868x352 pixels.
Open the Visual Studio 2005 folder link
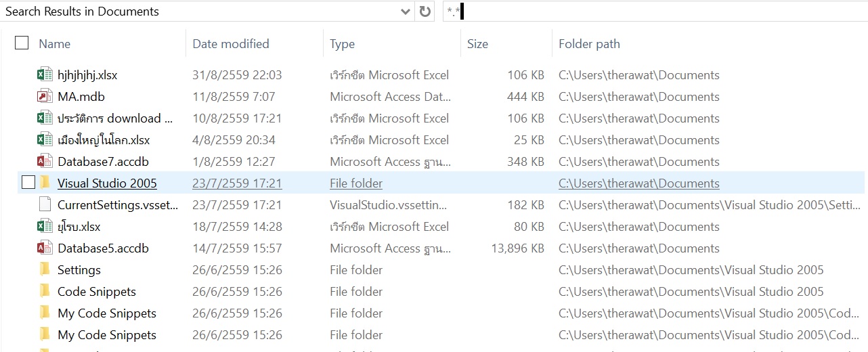click(x=107, y=183)
